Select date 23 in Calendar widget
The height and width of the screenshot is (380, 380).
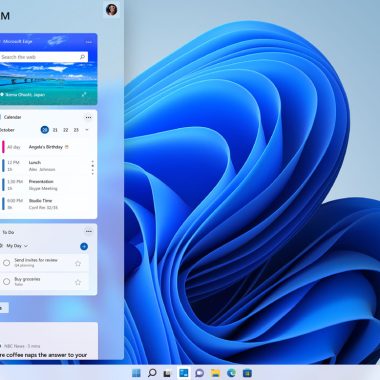coord(76,130)
